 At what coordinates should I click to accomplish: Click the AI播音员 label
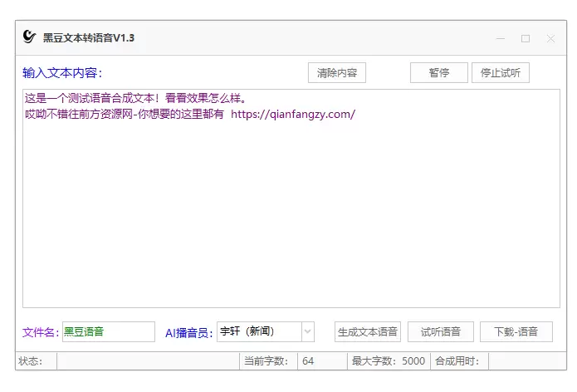tap(188, 333)
